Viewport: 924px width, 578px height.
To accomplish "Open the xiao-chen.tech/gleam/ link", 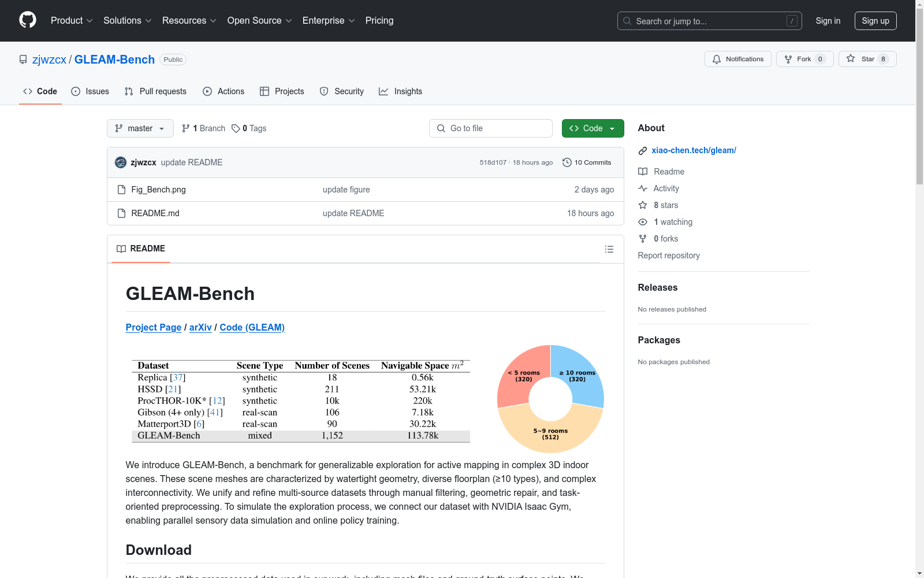I will [x=694, y=150].
